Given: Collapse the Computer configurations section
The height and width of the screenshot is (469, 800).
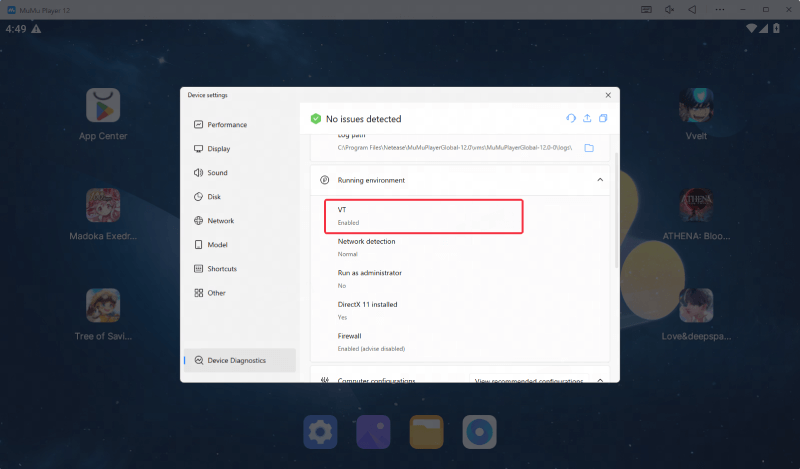Looking at the screenshot, I should [600, 380].
